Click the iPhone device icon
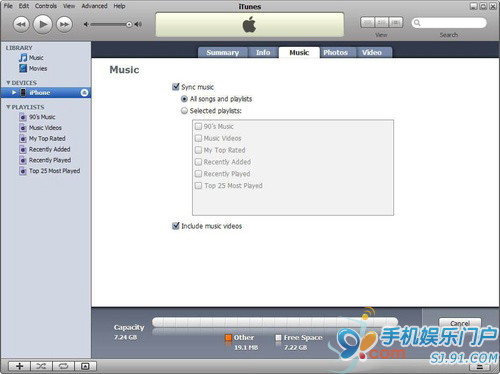500x374 pixels. click(23, 92)
